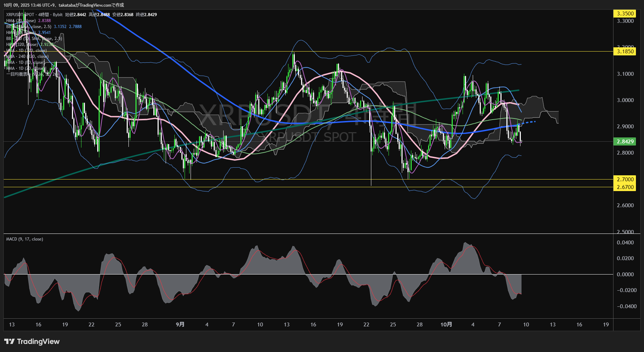Click the closing price 終値 value in legend
This screenshot has height=352, width=644.
150,15
